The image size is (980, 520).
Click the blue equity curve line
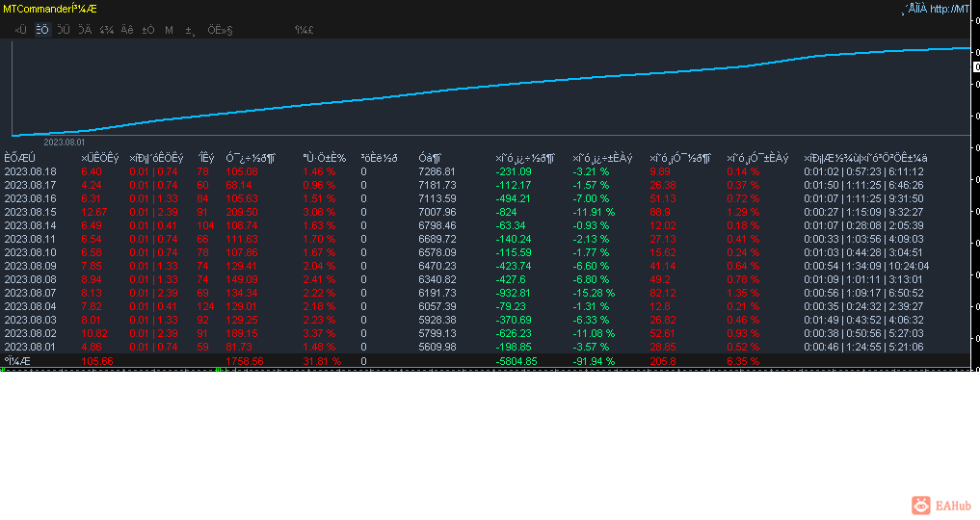(x=490, y=88)
